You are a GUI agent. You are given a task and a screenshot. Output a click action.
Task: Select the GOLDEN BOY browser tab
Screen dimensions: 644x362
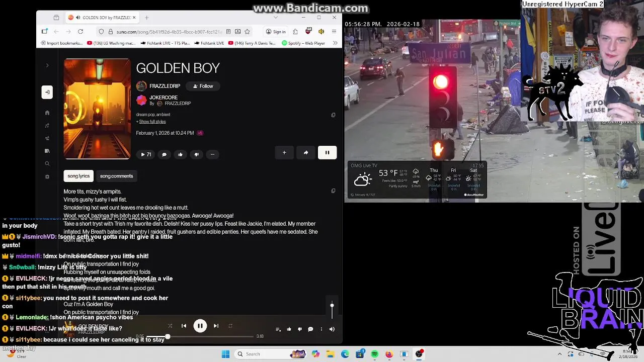point(102,18)
